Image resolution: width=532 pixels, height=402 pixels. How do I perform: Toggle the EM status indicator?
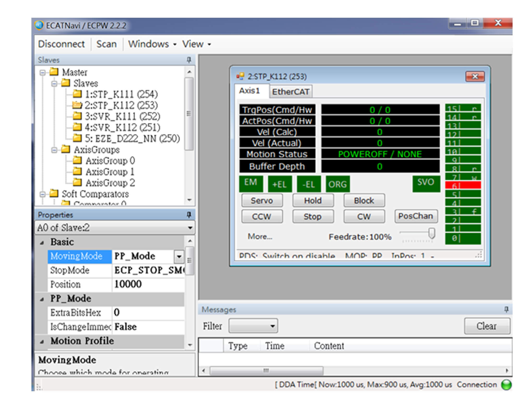coord(251,184)
